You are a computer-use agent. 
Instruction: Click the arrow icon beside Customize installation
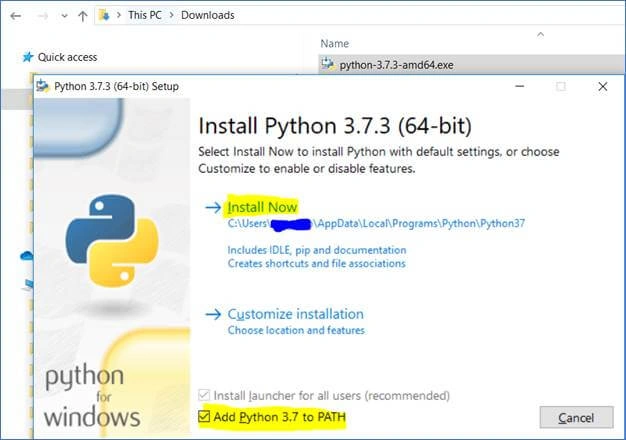pos(213,314)
